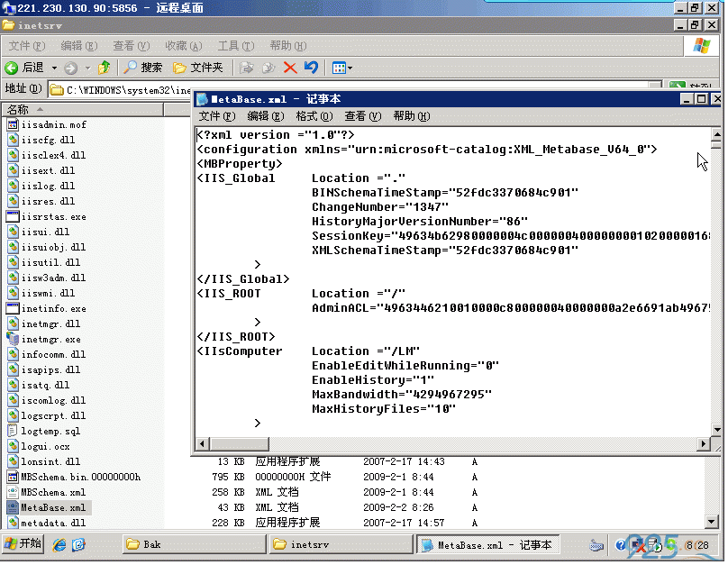Open the Start (开始) button
The image size is (728, 565).
[x=23, y=544]
